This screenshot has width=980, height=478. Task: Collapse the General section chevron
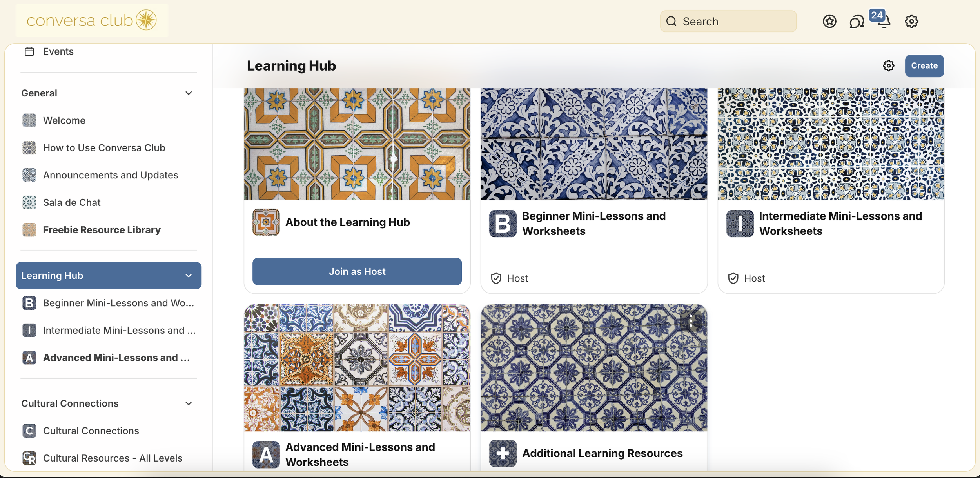pyautogui.click(x=189, y=93)
